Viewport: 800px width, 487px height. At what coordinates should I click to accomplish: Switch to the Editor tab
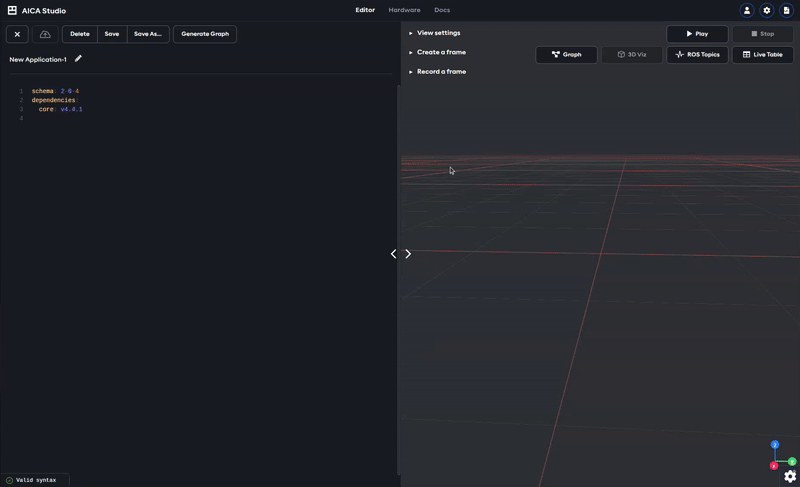coord(365,10)
